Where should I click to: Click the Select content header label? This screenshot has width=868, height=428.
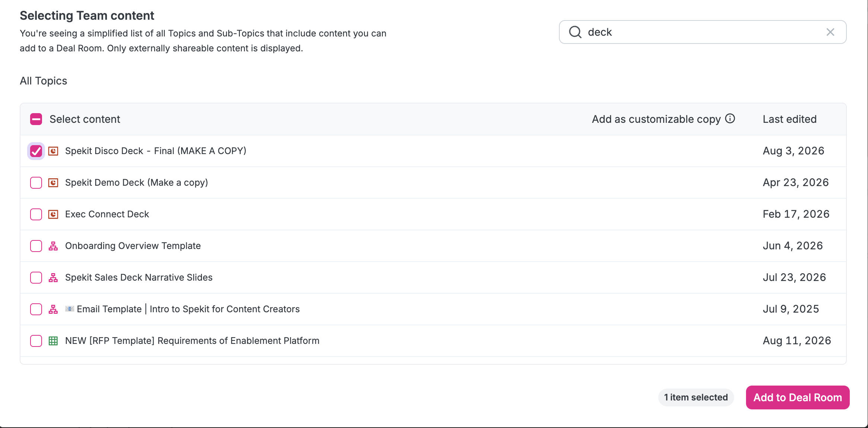85,119
